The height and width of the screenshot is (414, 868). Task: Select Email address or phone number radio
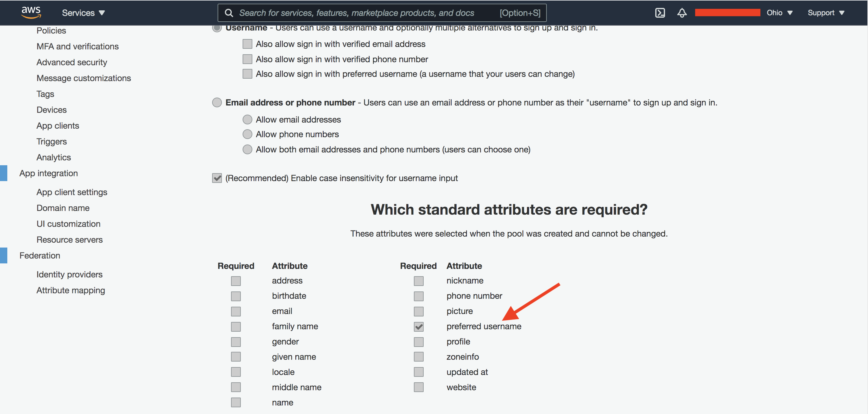click(217, 102)
